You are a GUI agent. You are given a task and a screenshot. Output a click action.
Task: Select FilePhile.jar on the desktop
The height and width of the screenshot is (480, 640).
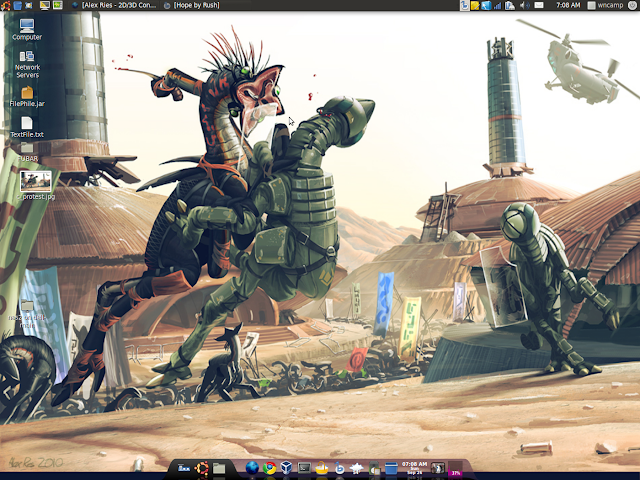[27, 97]
